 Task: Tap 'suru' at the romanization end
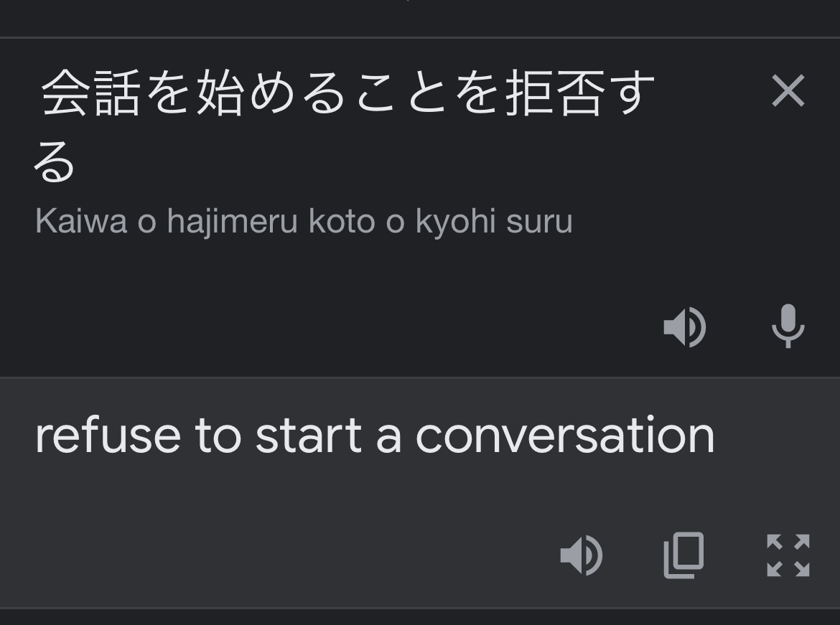[x=539, y=222]
